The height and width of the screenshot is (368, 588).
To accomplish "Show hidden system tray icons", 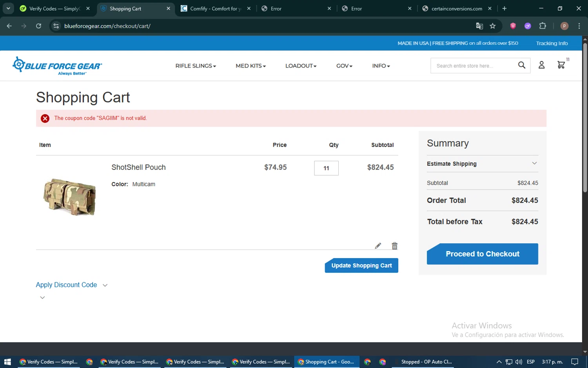I will (499, 362).
